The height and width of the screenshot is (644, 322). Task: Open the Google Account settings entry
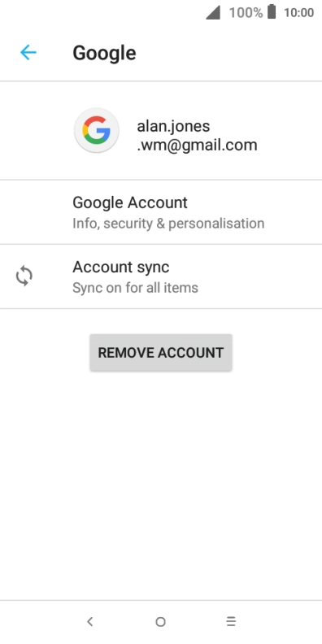coord(161,212)
